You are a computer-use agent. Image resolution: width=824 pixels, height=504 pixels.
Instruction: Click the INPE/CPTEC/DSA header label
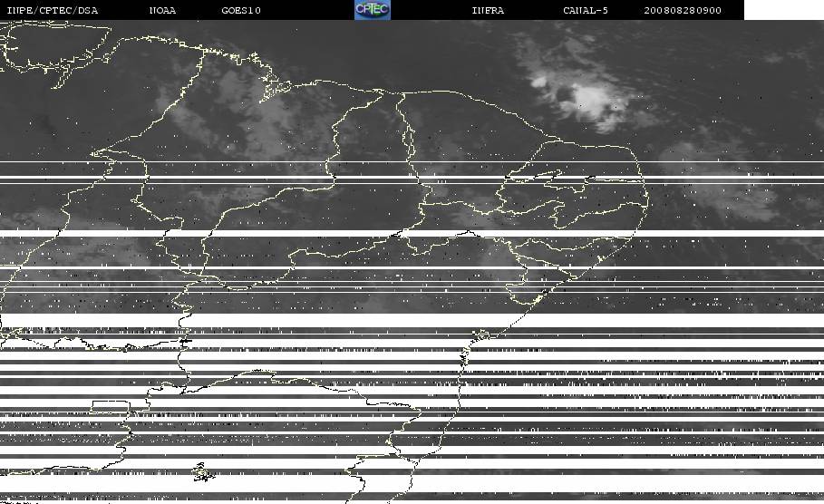click(x=52, y=10)
